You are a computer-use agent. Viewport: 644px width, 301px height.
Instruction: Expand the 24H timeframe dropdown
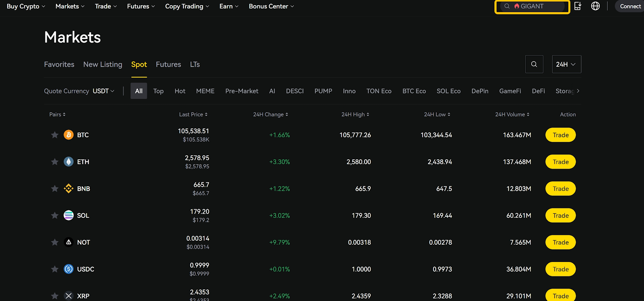pyautogui.click(x=566, y=64)
